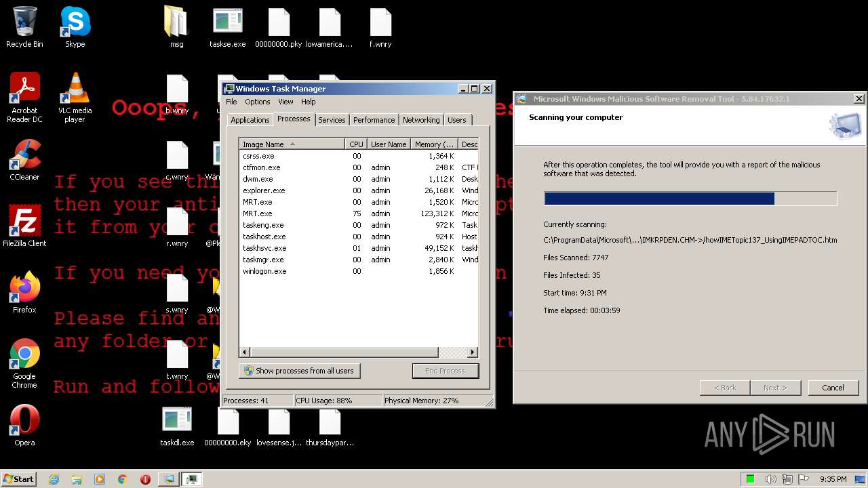Open Windows Media Player taskbar icon

(100, 479)
